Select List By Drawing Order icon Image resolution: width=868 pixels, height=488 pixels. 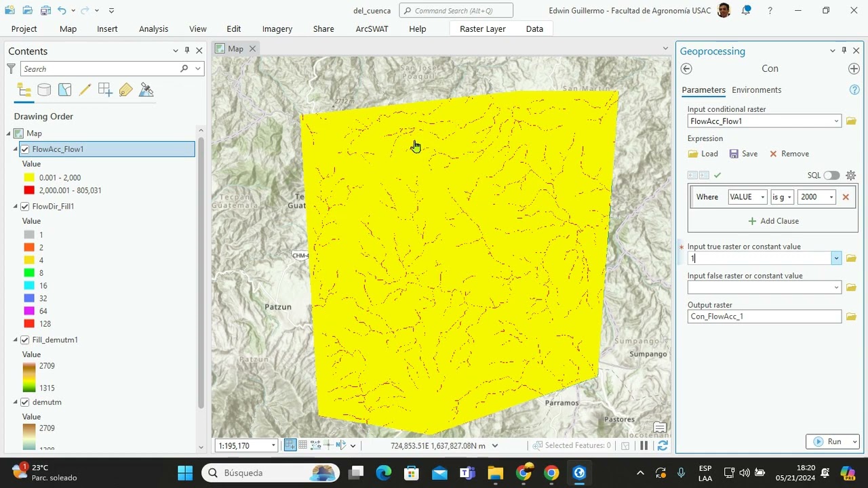pyautogui.click(x=24, y=89)
